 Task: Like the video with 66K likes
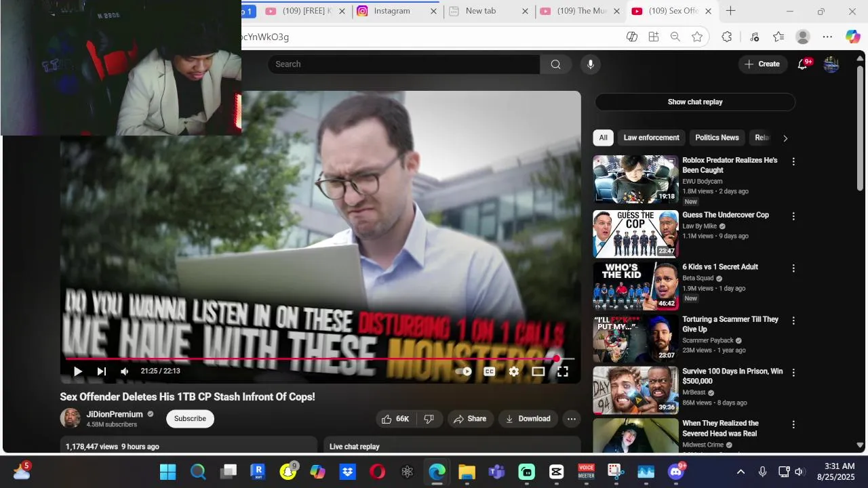[395, 419]
